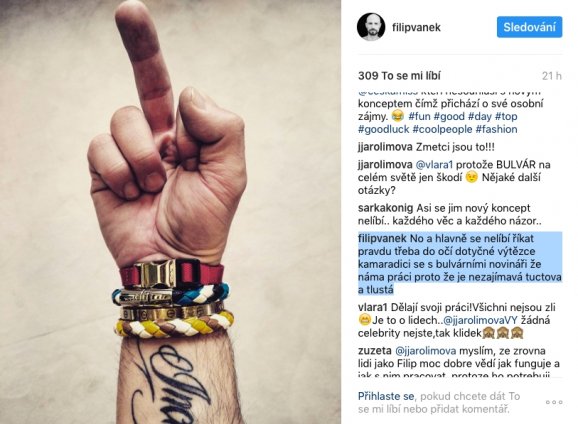This screenshot has width=578, height=424.
Task: Open the #day hashtag
Action: [480, 117]
